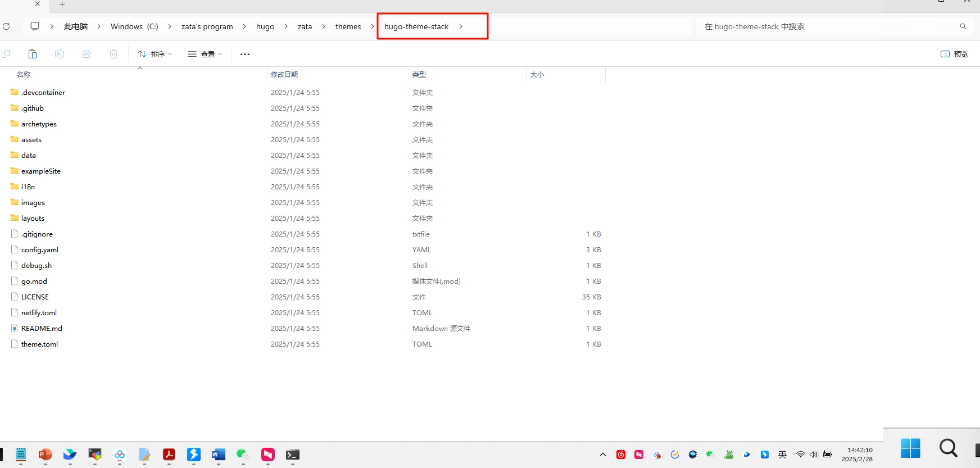This screenshot has height=468, width=980.
Task: Open PowerPoint from the taskbar
Action: click(x=45, y=455)
